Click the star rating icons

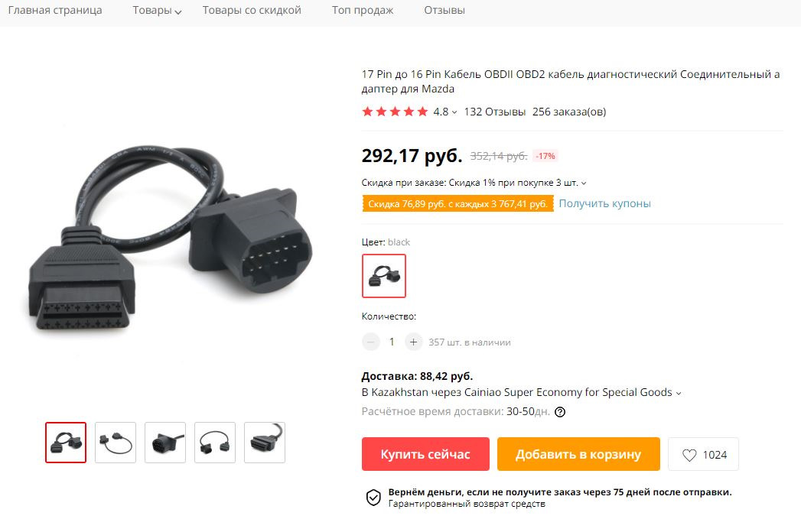click(395, 112)
